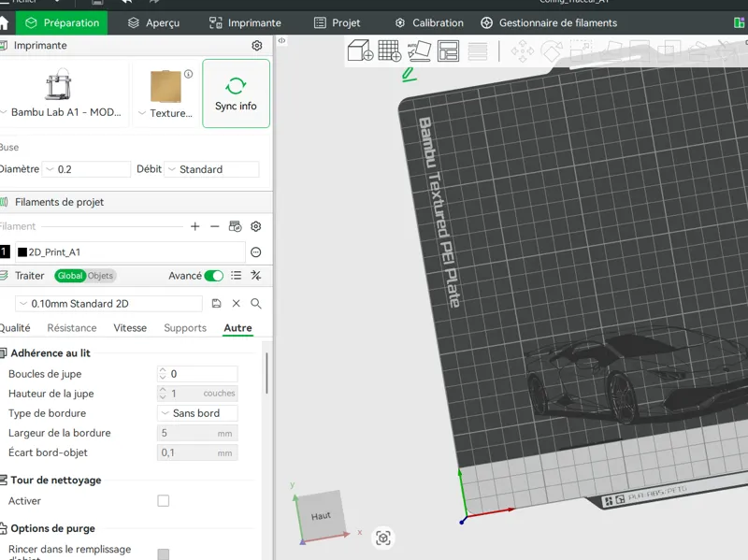Screen dimensions: 748x560
Task: Go to the Projet tab
Action: coord(337,22)
